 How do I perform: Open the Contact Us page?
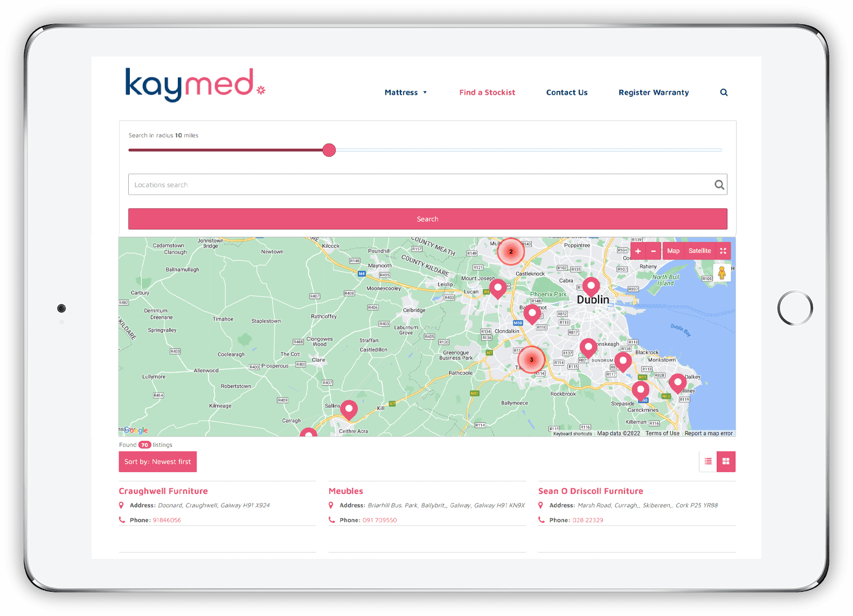click(567, 93)
